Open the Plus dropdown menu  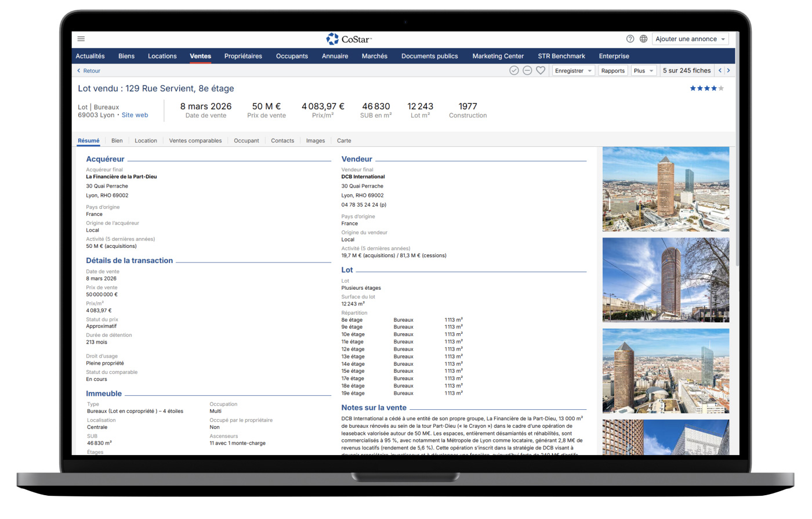pos(643,71)
